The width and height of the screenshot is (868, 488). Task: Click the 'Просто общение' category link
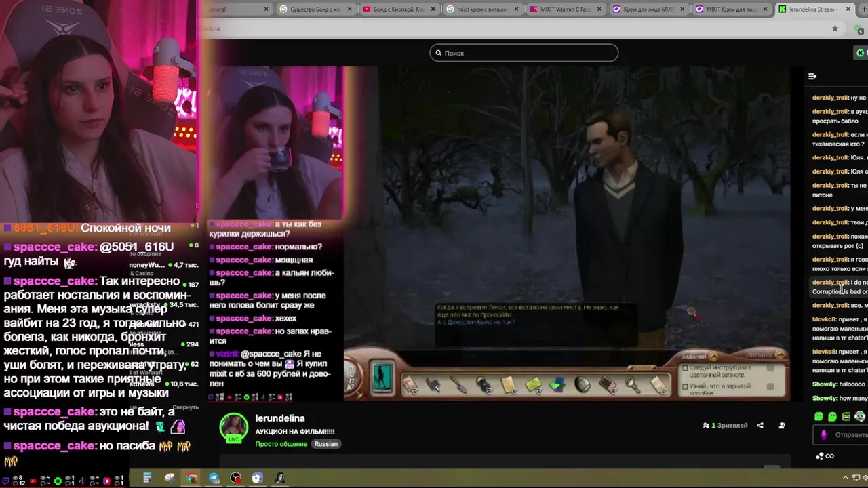click(x=281, y=444)
